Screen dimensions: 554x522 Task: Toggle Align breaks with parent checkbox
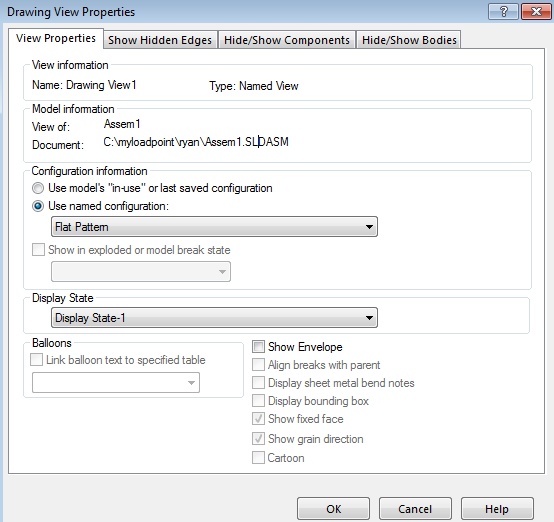(x=258, y=365)
